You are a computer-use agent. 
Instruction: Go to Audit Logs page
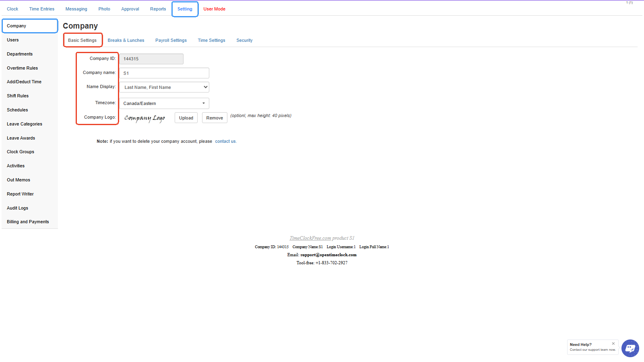pos(18,208)
